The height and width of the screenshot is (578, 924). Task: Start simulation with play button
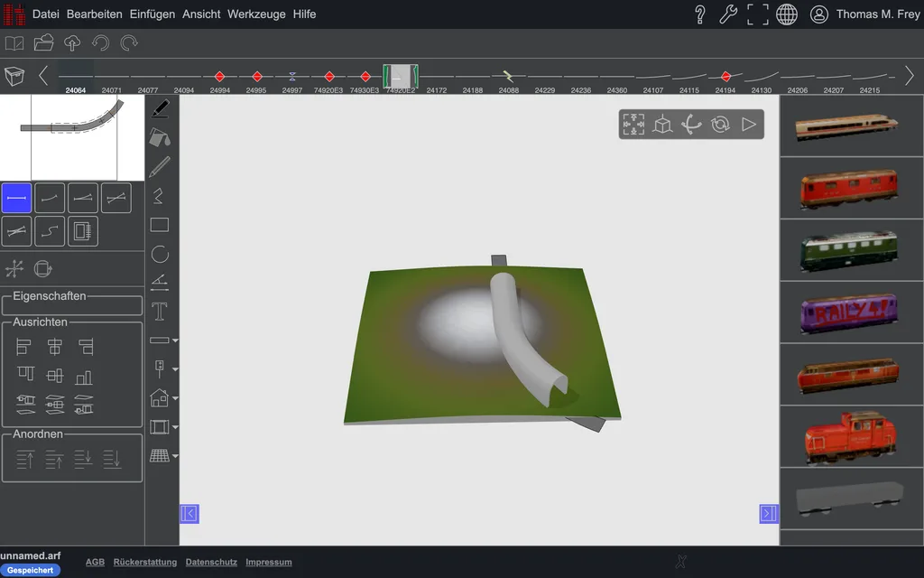coord(748,125)
